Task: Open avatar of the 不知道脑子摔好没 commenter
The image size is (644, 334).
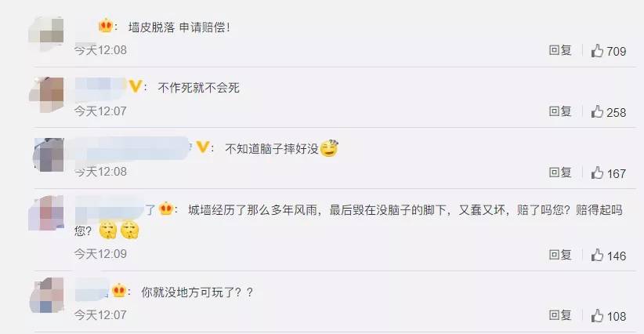Action: (49, 154)
